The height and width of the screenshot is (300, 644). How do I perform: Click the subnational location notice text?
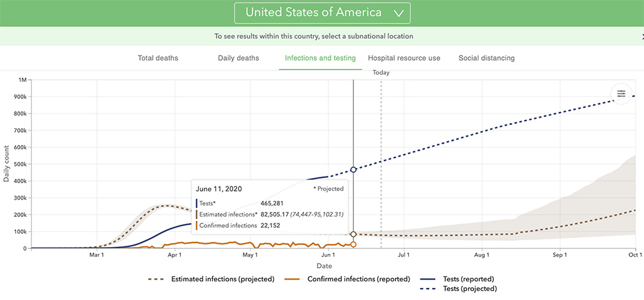314,36
